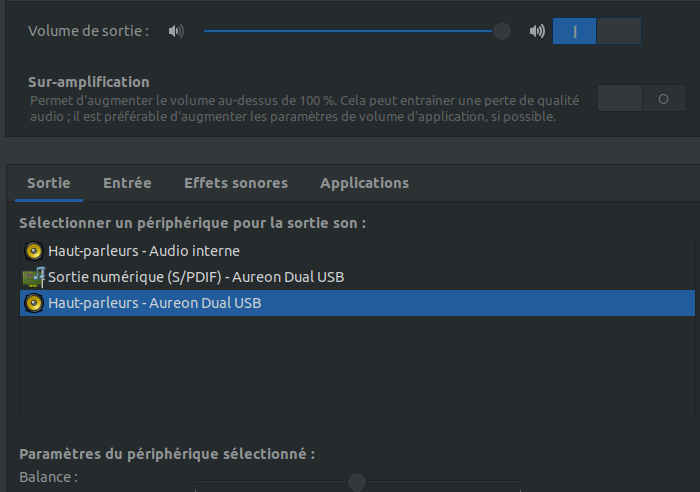Switch to the Sortie tab
Image resolution: width=700 pixels, height=492 pixels.
(49, 183)
